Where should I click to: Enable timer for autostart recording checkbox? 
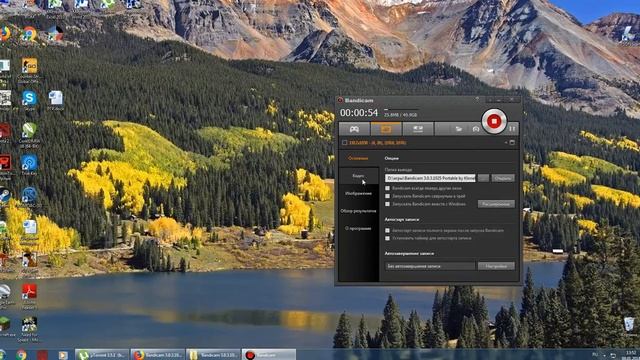[x=387, y=238]
